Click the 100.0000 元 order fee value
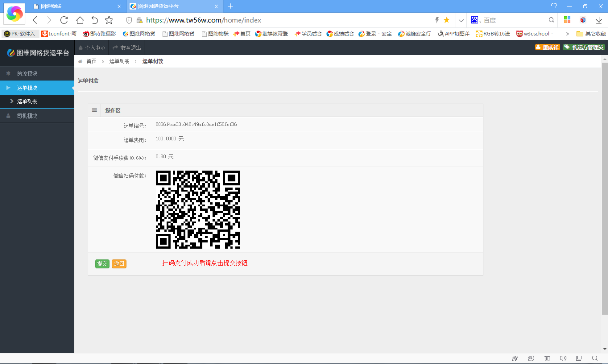The image size is (608, 364). tap(169, 139)
